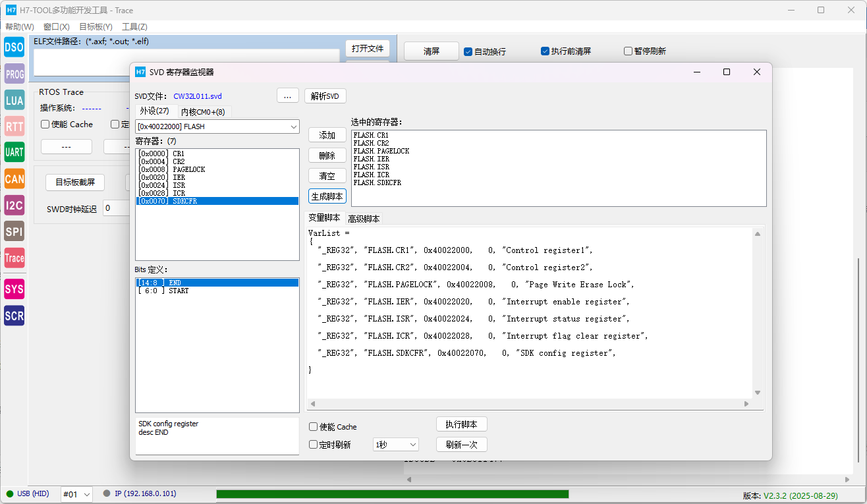The height and width of the screenshot is (504, 867).
Task: Open the 窗口(X) menu
Action: click(57, 27)
